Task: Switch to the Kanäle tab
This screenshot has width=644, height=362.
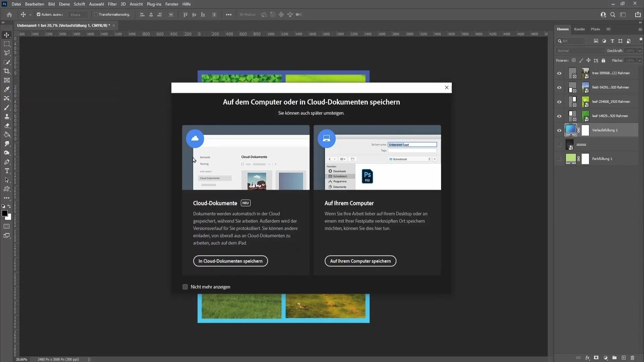Action: (579, 29)
